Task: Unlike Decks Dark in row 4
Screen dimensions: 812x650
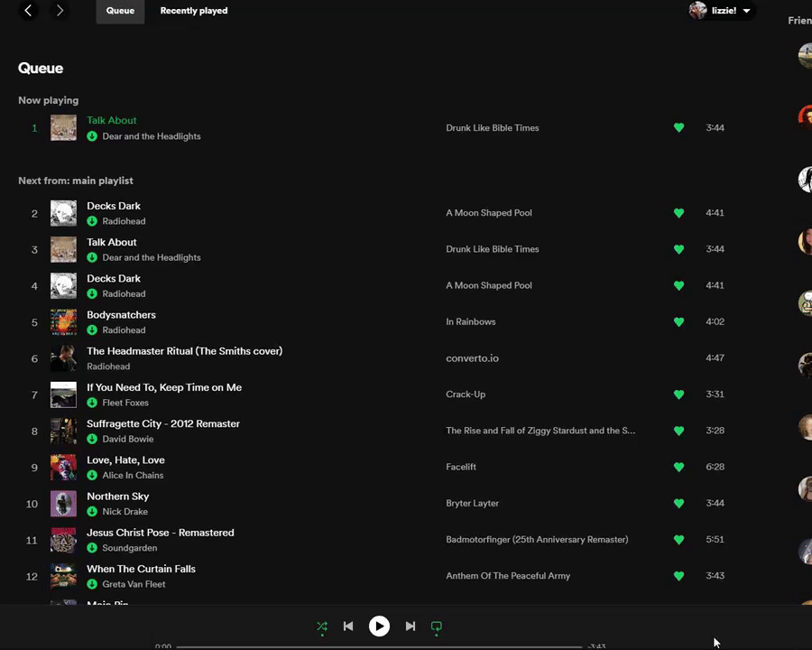Action: [678, 285]
